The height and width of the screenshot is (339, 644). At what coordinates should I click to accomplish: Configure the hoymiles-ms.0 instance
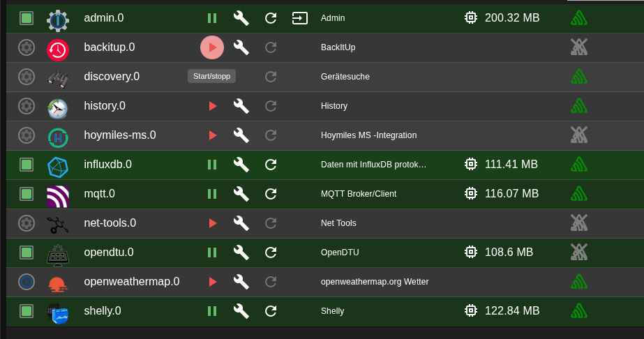[241, 135]
